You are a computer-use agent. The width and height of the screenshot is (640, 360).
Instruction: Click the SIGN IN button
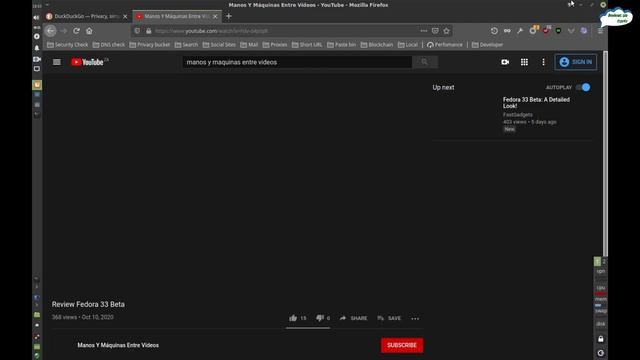[x=576, y=62]
